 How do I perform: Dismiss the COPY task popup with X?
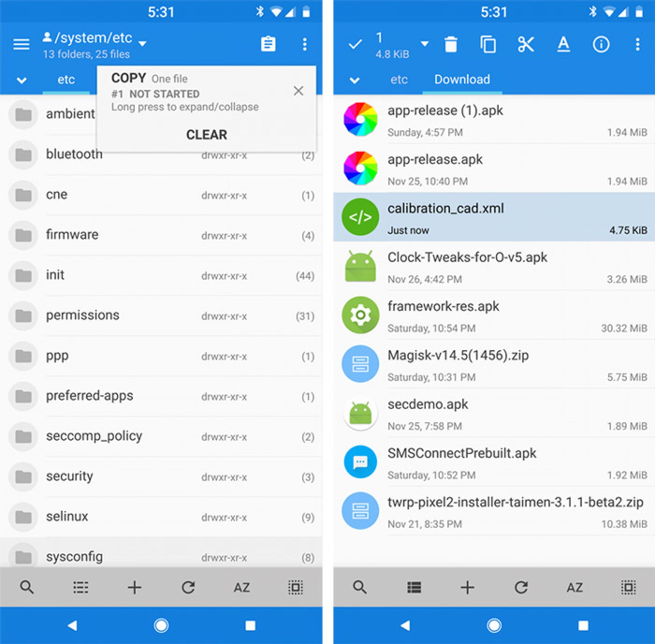click(x=298, y=91)
